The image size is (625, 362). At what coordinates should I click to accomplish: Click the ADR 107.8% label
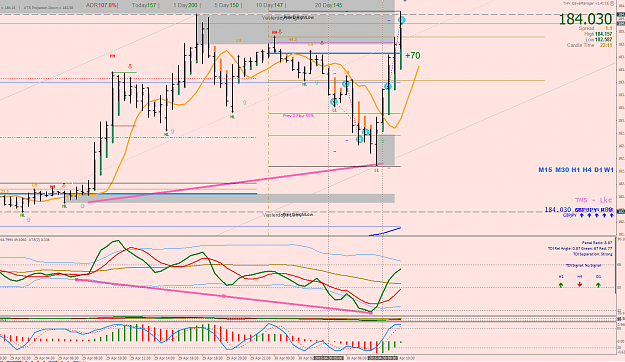[x=102, y=5]
